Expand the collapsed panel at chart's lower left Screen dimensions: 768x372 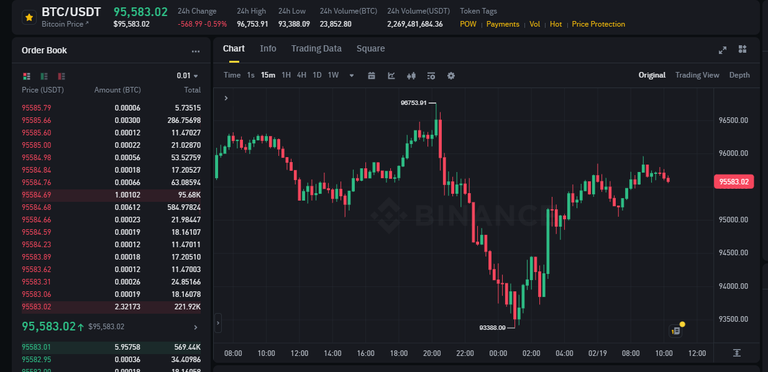[x=218, y=323]
